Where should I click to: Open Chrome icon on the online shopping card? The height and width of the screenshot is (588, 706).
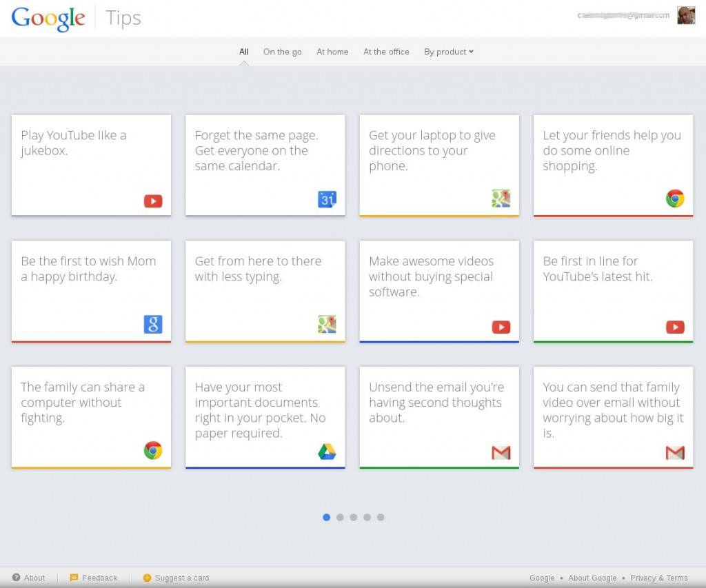[x=675, y=199]
